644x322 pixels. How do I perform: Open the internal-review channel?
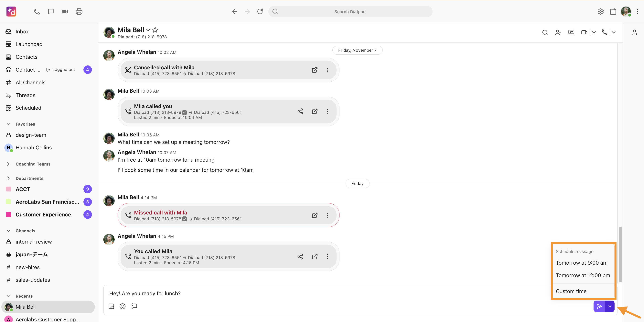[x=48, y=242]
